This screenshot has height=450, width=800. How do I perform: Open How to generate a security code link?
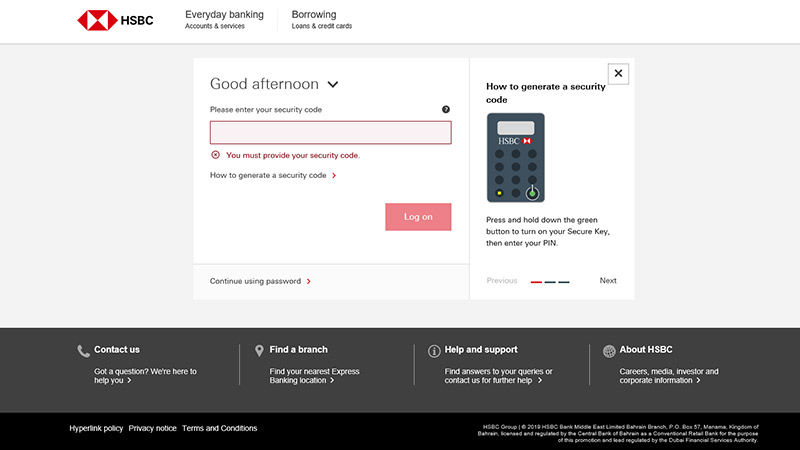273,175
